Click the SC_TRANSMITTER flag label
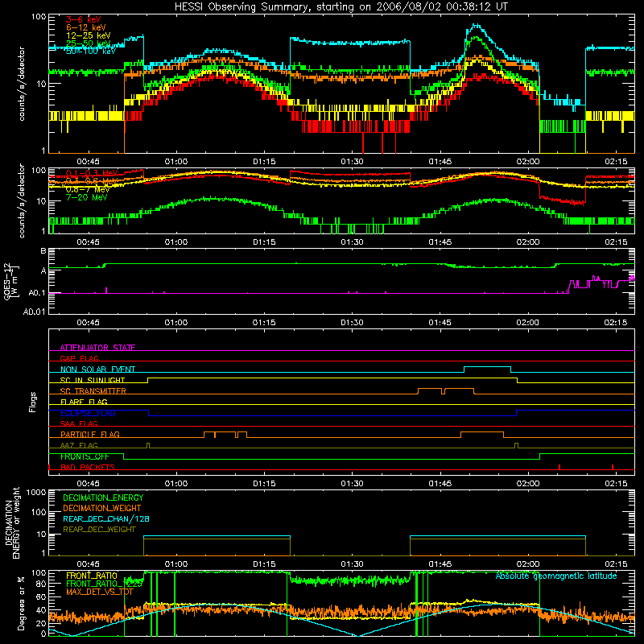Viewport: 644px width, 644px height. tap(93, 391)
